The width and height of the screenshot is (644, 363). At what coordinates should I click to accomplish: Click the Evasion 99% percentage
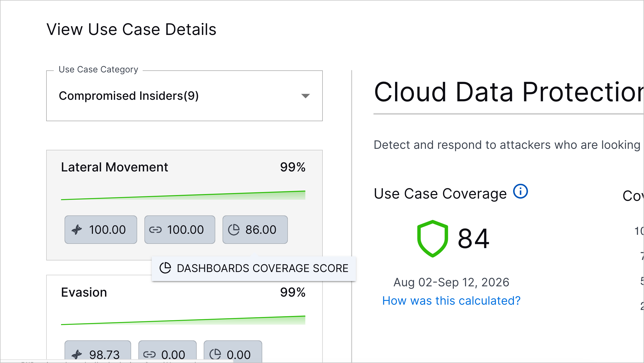[x=293, y=292]
